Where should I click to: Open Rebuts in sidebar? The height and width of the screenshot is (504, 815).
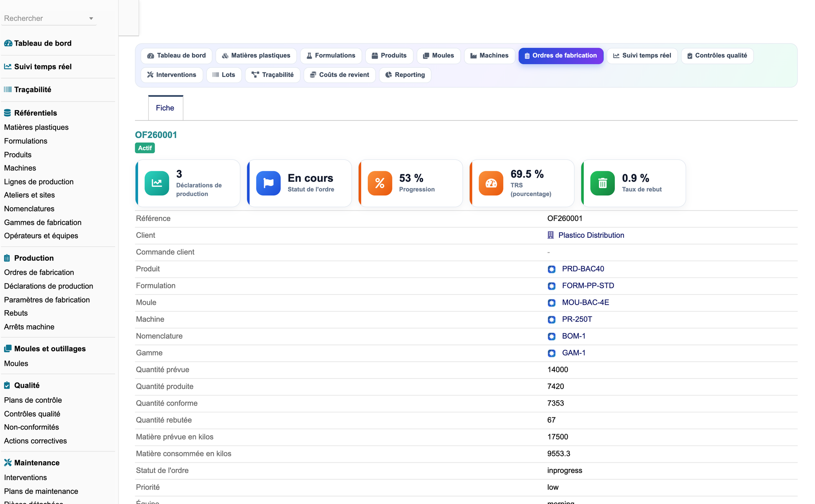pos(16,313)
